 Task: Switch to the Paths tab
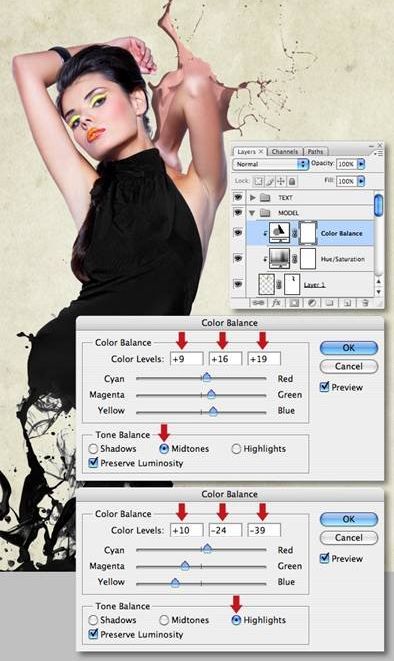(x=315, y=151)
